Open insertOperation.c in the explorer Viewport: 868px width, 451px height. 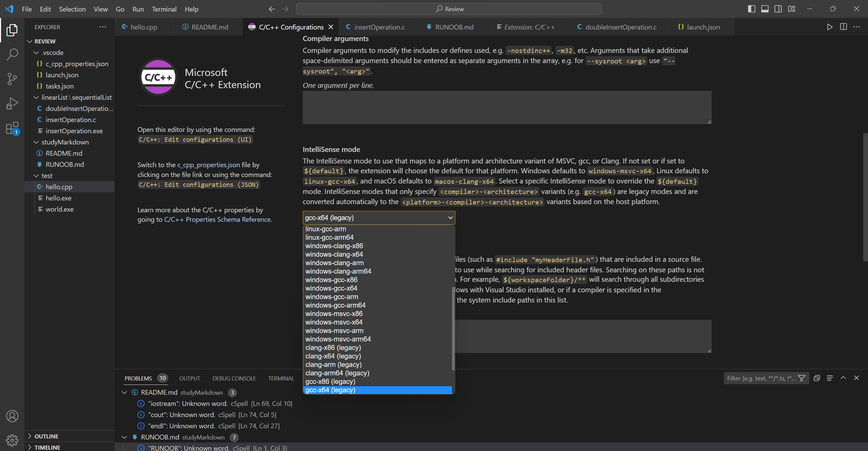(71, 120)
